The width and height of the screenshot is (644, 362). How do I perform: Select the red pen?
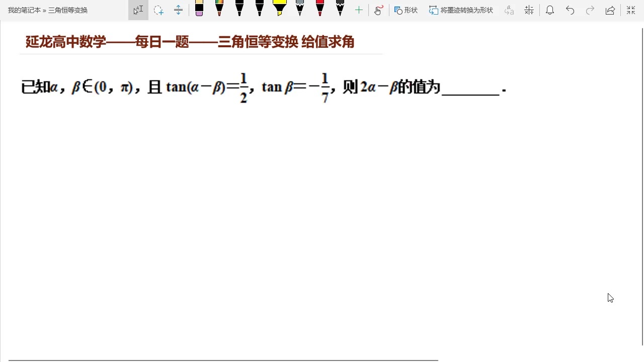point(320,8)
